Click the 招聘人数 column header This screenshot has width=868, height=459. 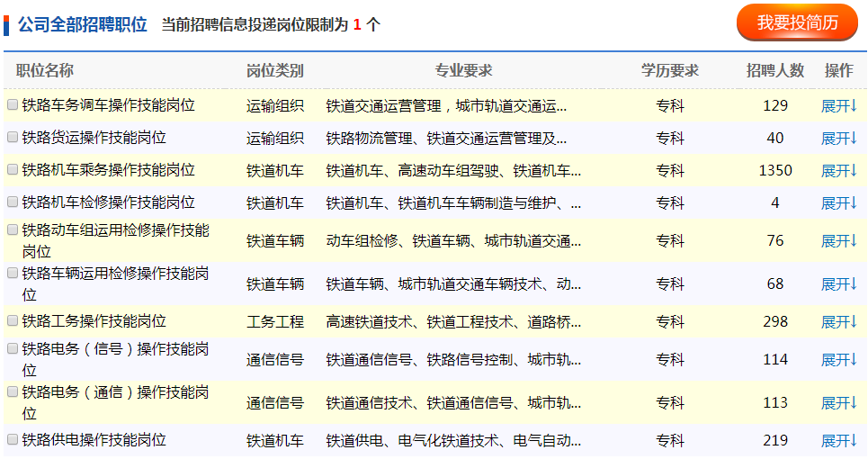774,71
